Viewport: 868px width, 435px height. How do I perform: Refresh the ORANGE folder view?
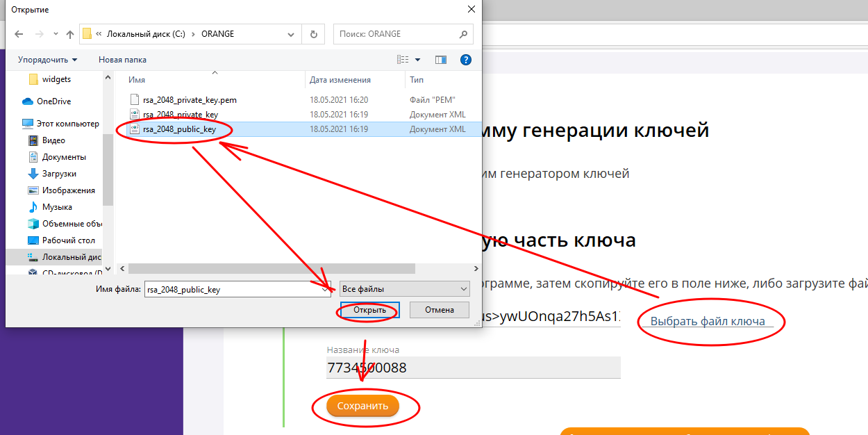tap(314, 34)
